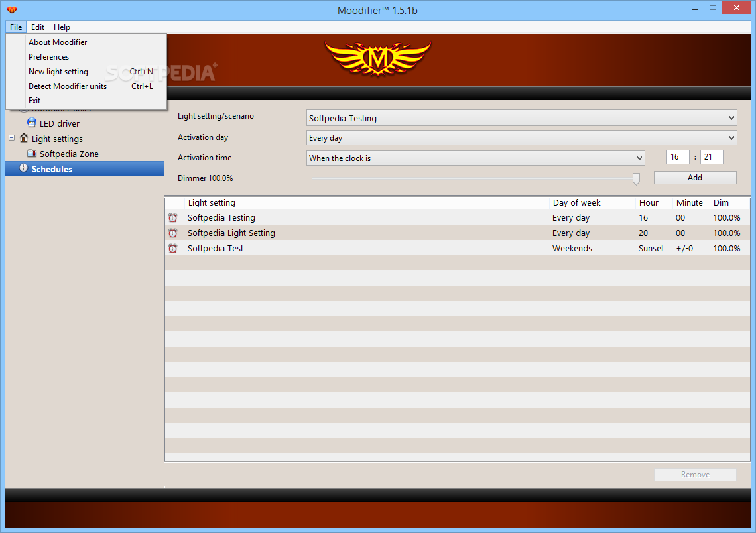Screen dimensions: 756x533
Task: Click the minute input field showing 21
Action: (x=711, y=157)
